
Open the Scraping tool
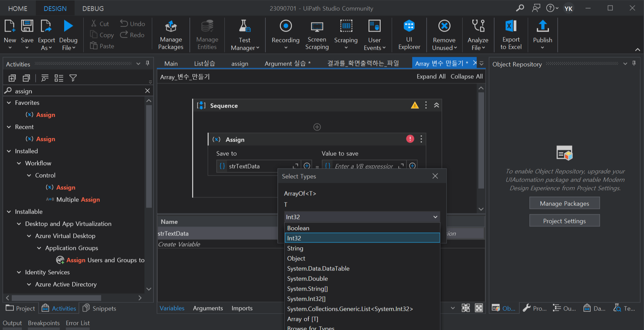346,35
